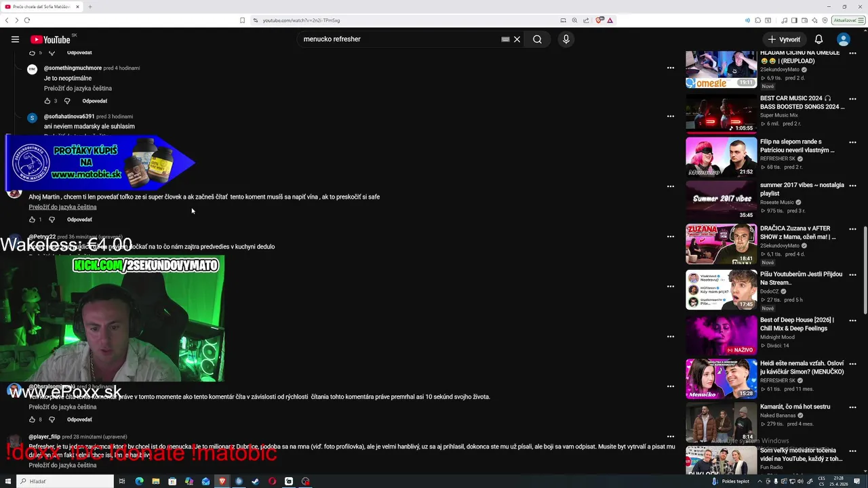Screen dimensions: 868x488
Task: Open the share icon in the address bar
Action: 587,20
